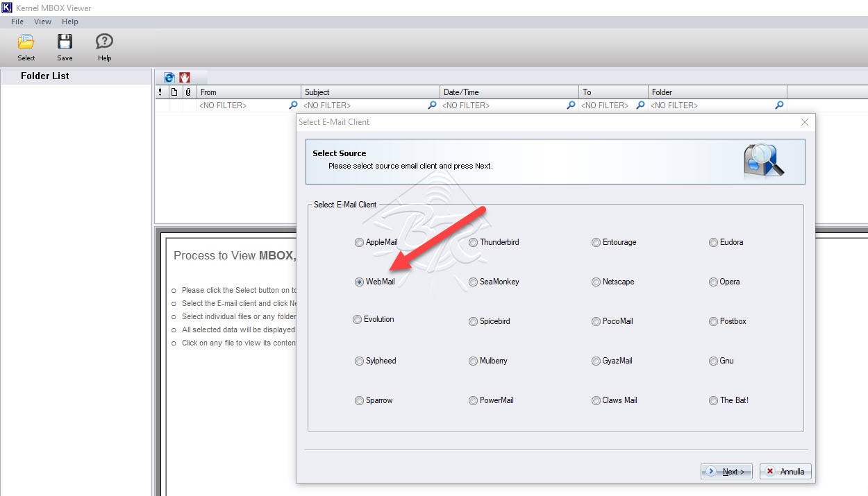The image size is (868, 496).
Task: Pick the Postbox radio option
Action: pyautogui.click(x=713, y=321)
